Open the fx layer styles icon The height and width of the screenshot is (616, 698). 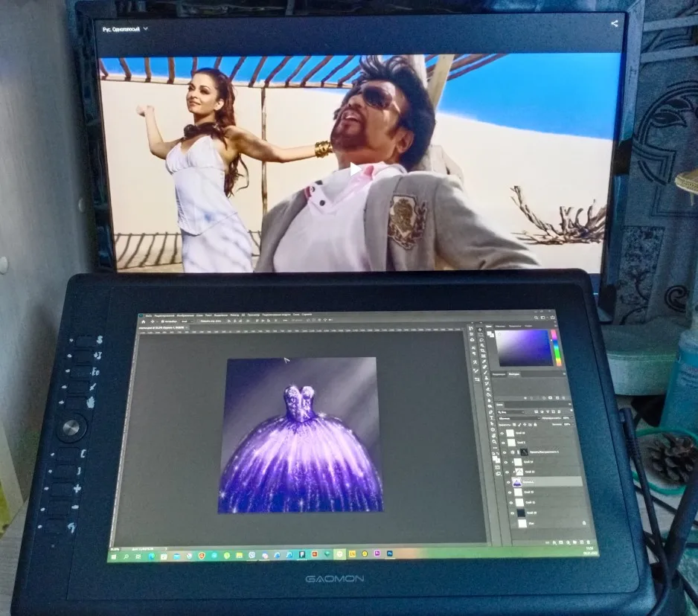(554, 542)
